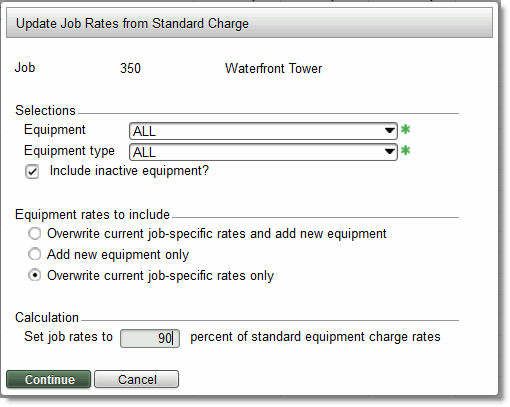
Task: Click the Continue button
Action: [x=48, y=379]
